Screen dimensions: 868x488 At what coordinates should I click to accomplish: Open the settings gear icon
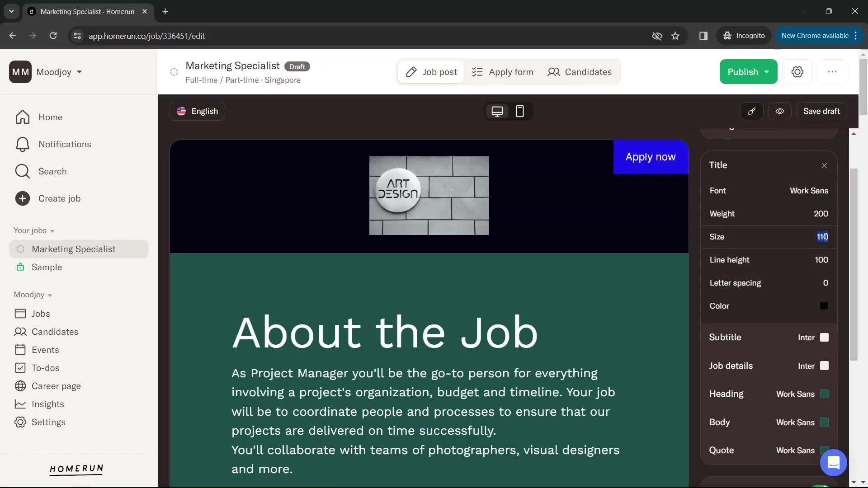(797, 71)
